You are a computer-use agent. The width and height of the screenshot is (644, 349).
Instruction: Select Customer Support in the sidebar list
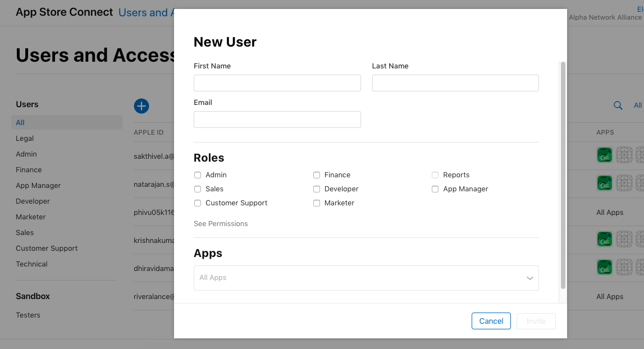pos(47,248)
